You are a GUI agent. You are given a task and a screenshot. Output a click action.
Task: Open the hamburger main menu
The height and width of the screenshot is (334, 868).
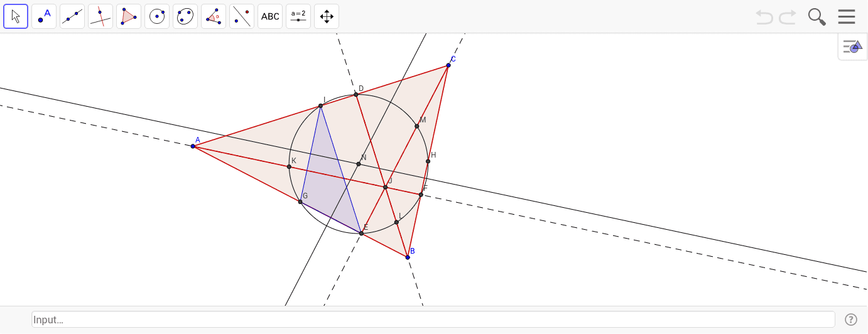[x=847, y=16]
